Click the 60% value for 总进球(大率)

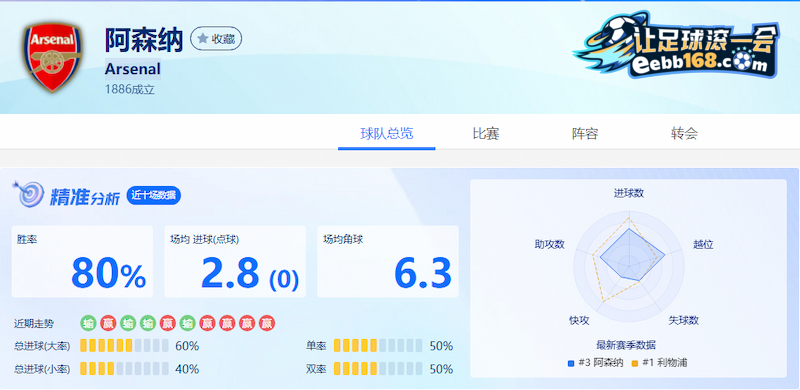(187, 346)
